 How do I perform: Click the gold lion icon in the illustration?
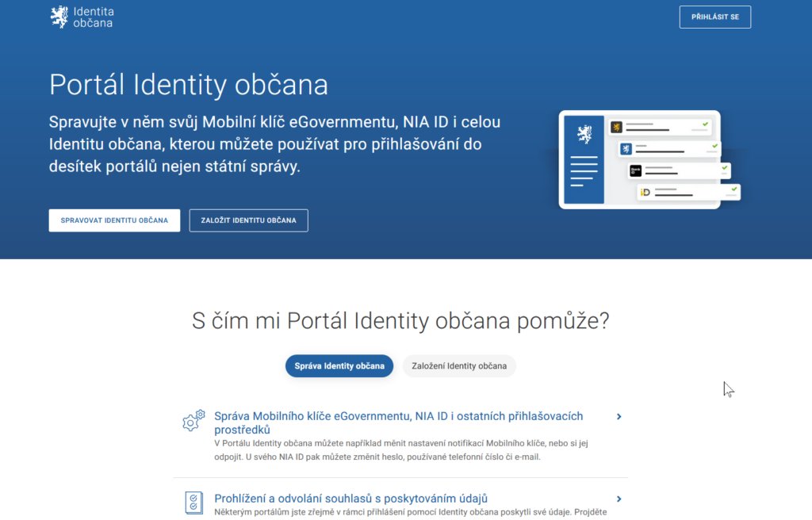(x=616, y=126)
